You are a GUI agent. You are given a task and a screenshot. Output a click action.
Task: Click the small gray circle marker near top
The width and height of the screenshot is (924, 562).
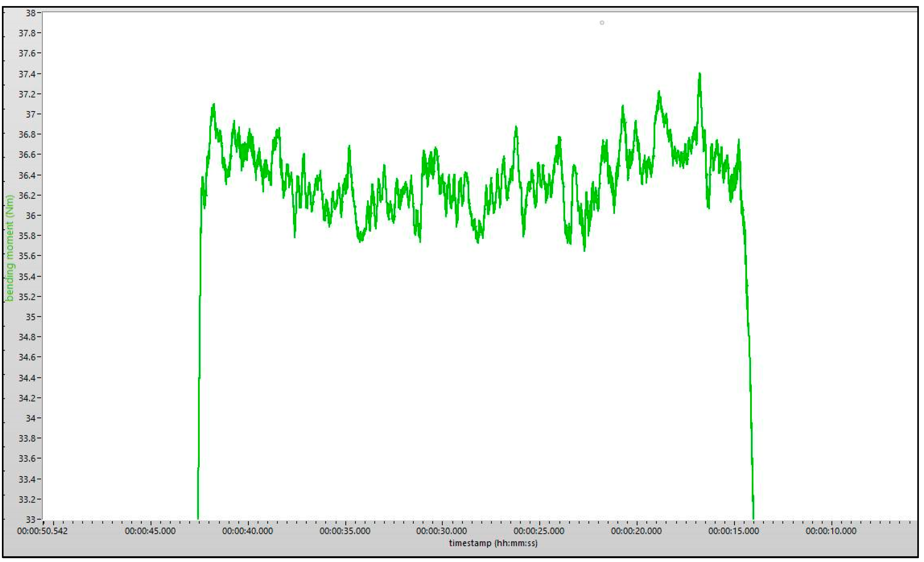tap(602, 23)
